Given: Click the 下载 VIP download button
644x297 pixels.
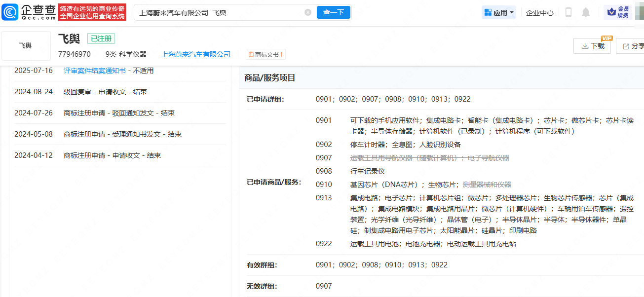Looking at the screenshot, I should (x=592, y=46).
